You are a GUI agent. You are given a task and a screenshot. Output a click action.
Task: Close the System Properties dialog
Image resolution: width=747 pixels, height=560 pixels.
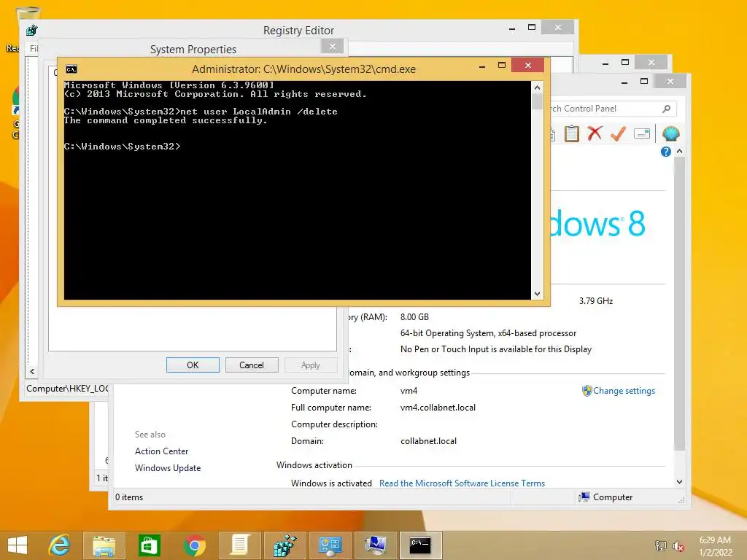(333, 46)
